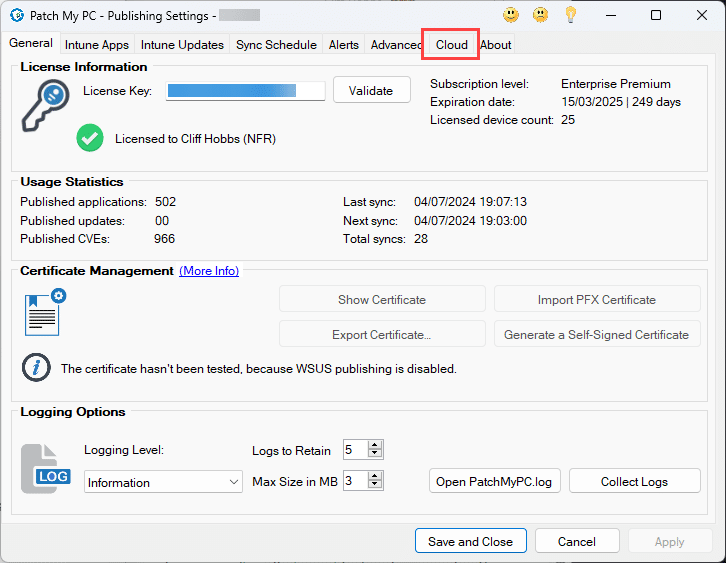Click the LOG file icon
This screenshot has height=563, width=726.
[46, 468]
